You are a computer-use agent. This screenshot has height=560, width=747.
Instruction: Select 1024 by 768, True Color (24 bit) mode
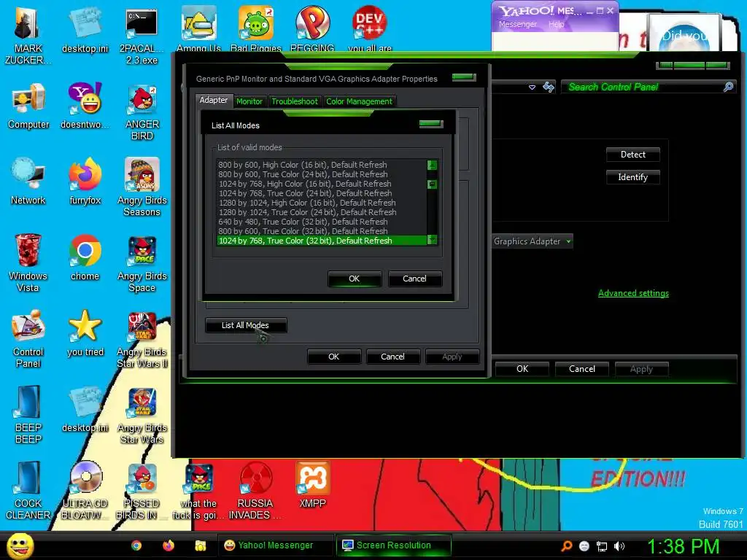coord(322,193)
